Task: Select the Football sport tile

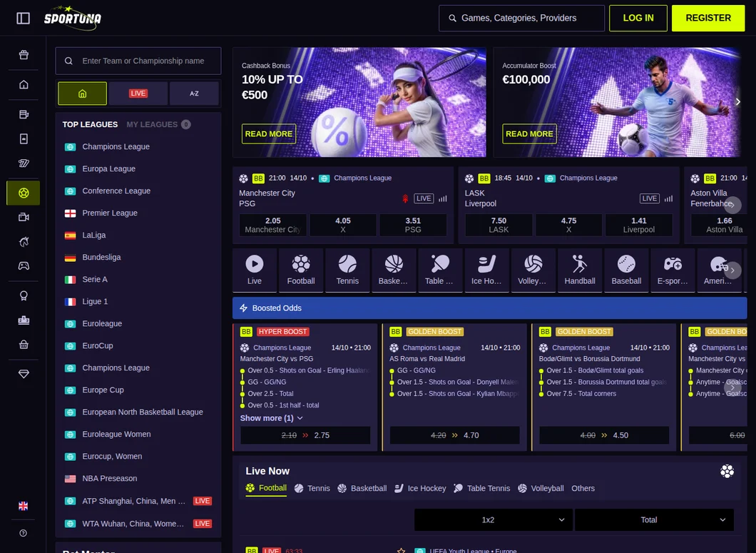Action: [x=301, y=270]
